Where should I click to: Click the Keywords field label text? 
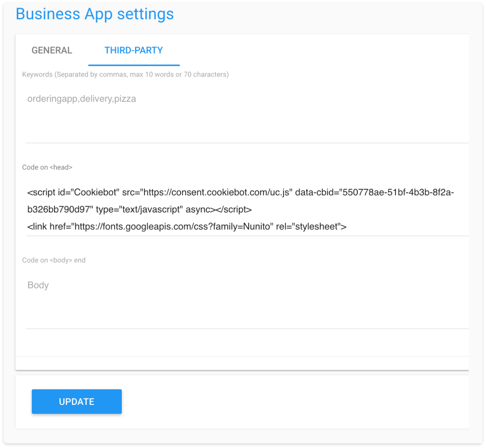coord(125,74)
